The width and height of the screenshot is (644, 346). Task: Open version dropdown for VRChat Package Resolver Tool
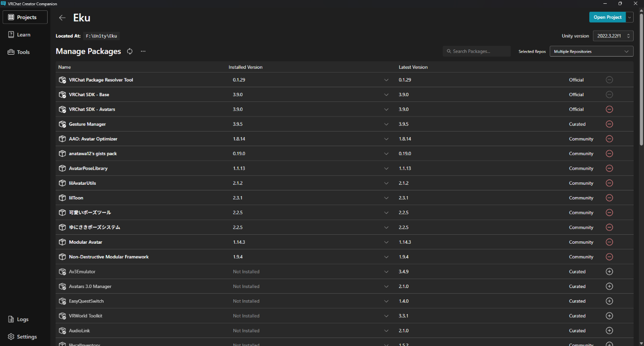(387, 80)
